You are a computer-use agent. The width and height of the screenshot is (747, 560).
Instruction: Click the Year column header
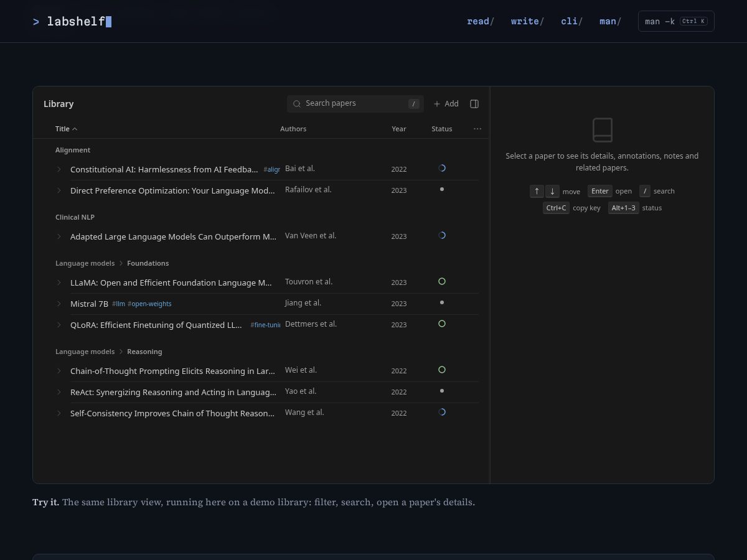pyautogui.click(x=399, y=129)
